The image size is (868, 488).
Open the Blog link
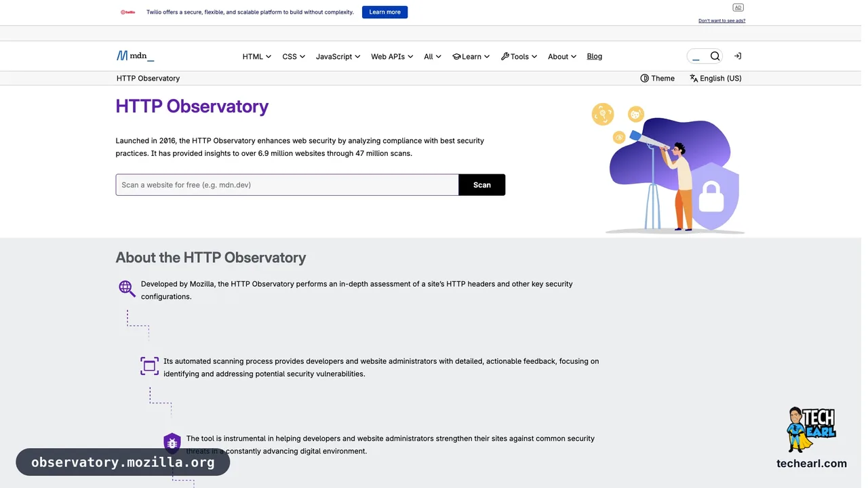pyautogui.click(x=595, y=56)
